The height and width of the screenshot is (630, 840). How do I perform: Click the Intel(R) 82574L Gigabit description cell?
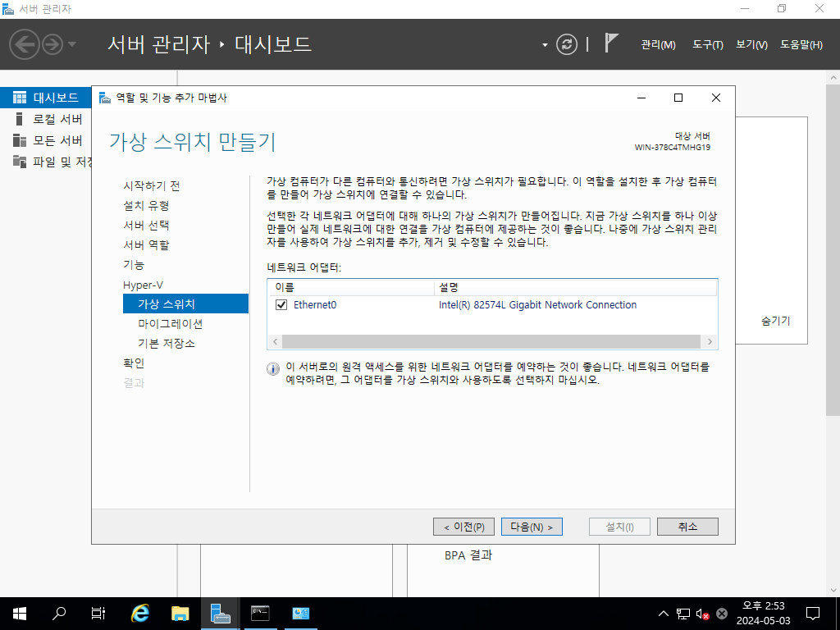(x=537, y=305)
